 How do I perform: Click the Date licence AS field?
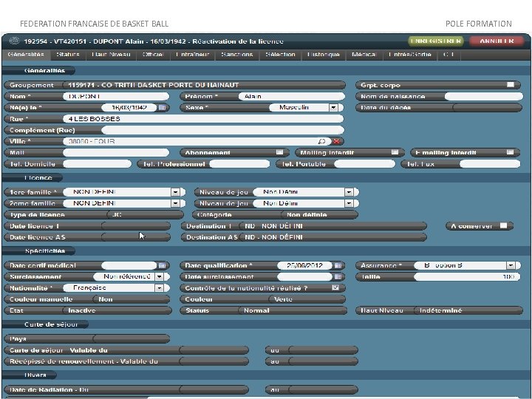[x=136, y=237]
